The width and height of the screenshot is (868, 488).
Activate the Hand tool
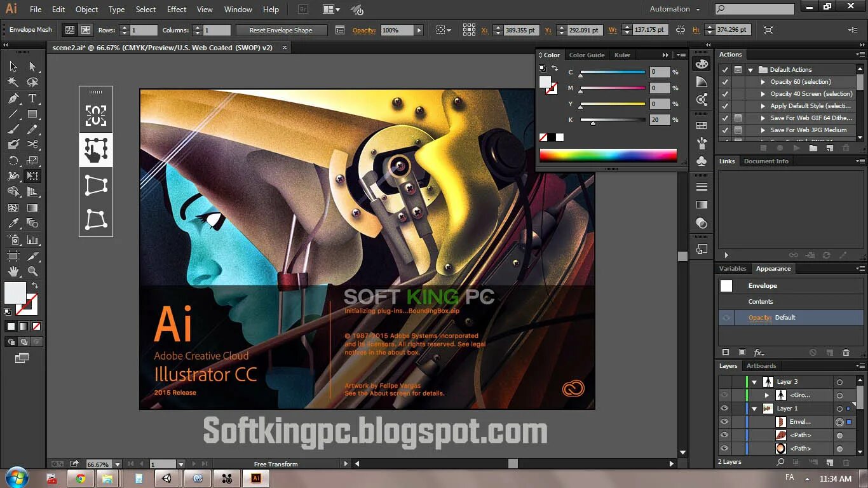[x=13, y=271]
